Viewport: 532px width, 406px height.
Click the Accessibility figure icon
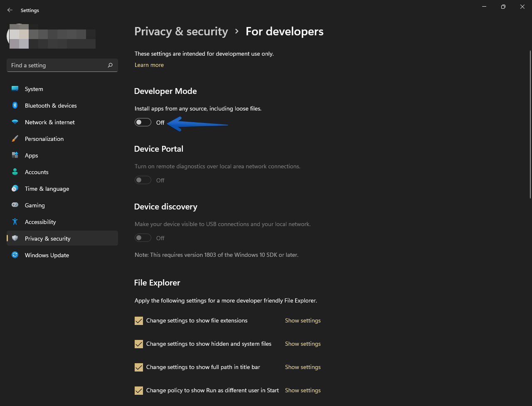(x=15, y=222)
